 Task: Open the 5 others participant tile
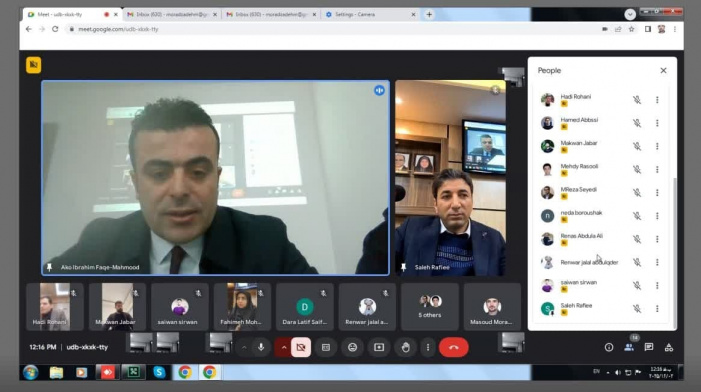(430, 307)
